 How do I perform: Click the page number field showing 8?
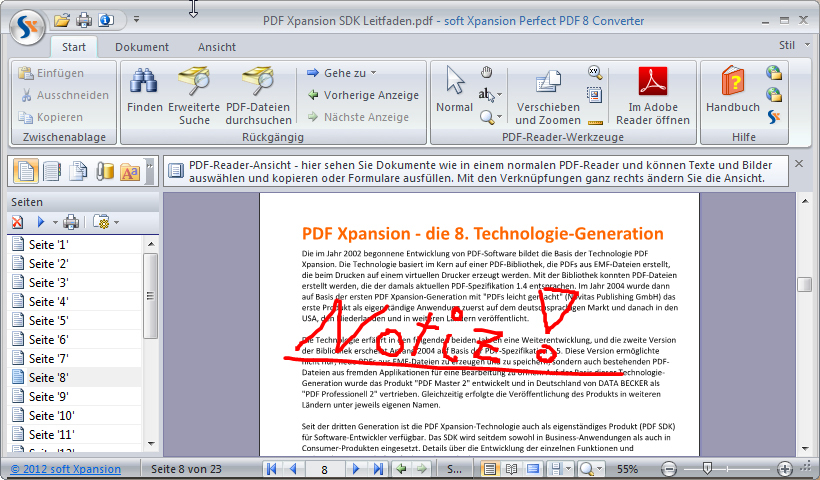(x=324, y=469)
